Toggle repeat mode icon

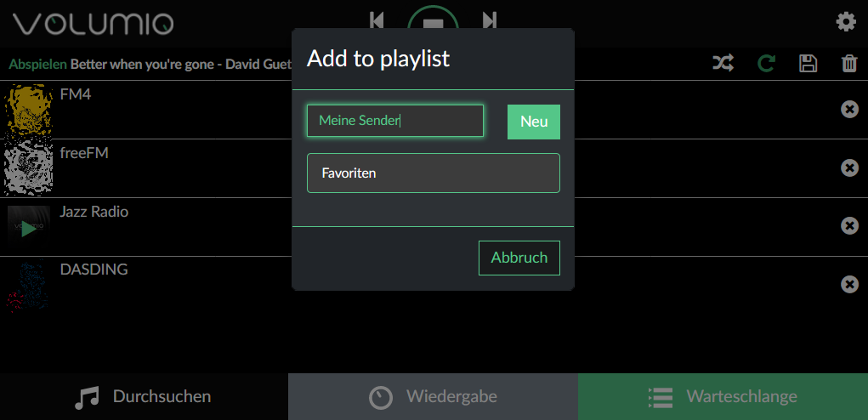[x=766, y=64]
